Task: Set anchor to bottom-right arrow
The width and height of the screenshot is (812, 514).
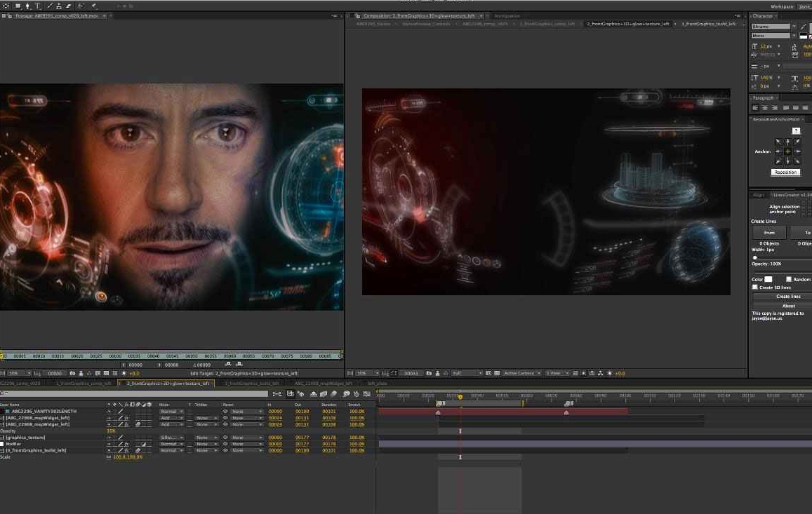Action: 797,161
